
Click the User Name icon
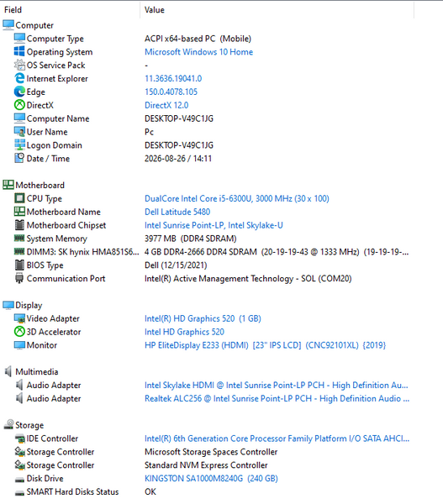19,132
